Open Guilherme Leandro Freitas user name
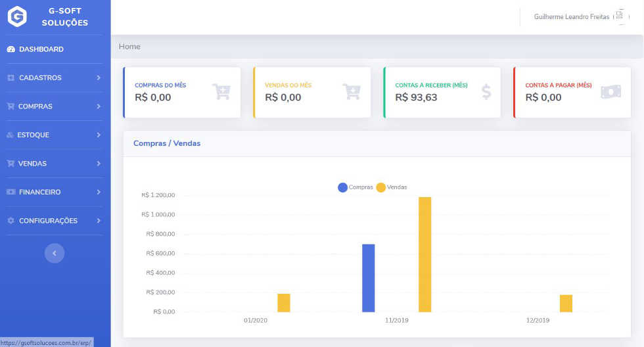 coord(571,17)
